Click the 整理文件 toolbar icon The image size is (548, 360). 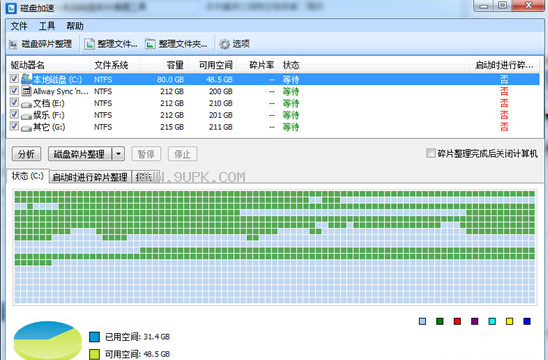(x=89, y=44)
